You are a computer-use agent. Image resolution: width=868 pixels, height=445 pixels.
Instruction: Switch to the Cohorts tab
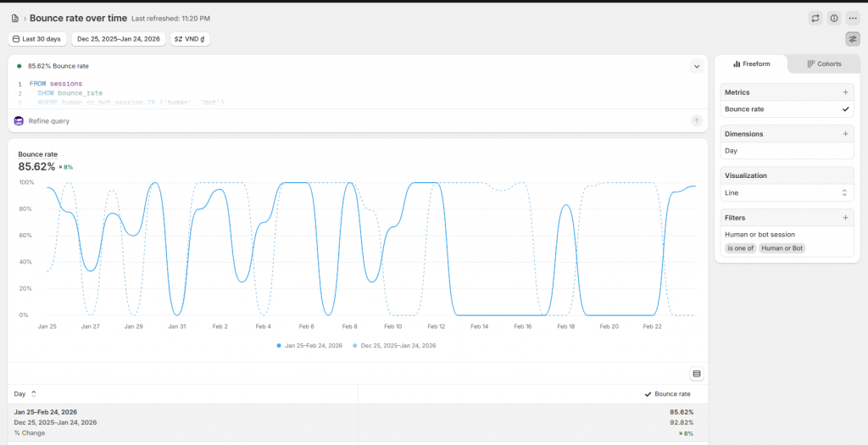824,64
